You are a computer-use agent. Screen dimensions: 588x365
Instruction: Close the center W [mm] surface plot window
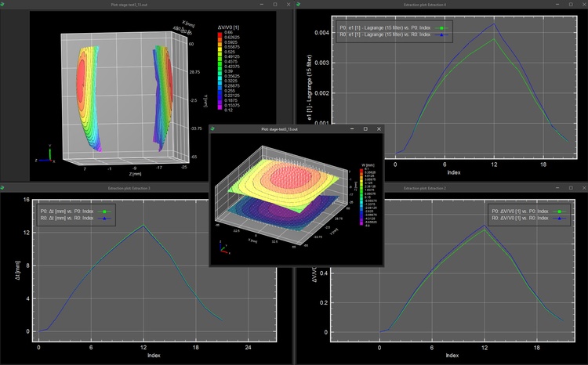pos(379,128)
